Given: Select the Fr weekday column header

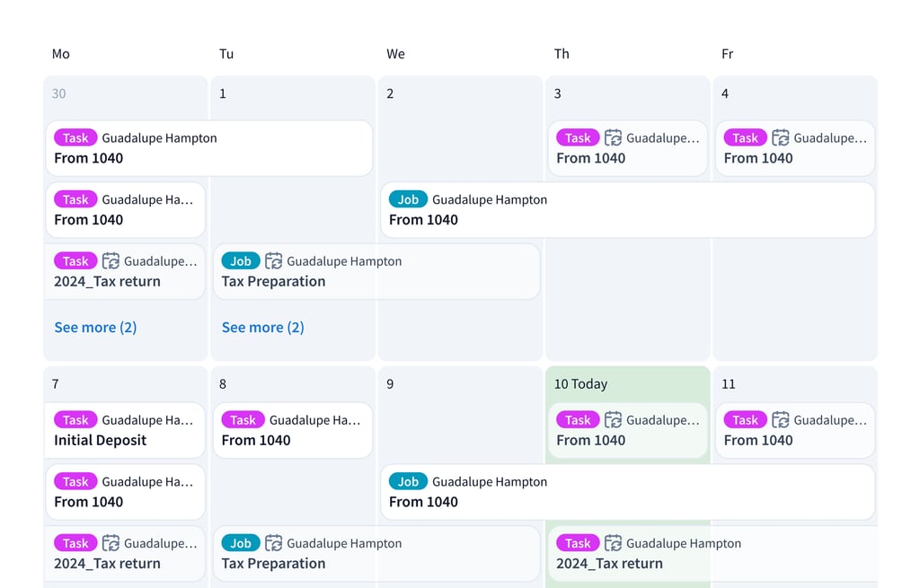Looking at the screenshot, I should coord(728,54).
